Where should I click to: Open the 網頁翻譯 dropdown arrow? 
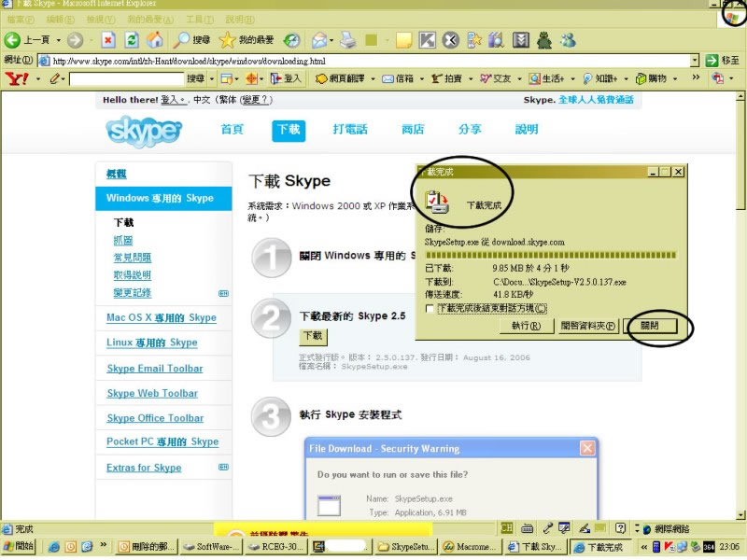coord(373,78)
